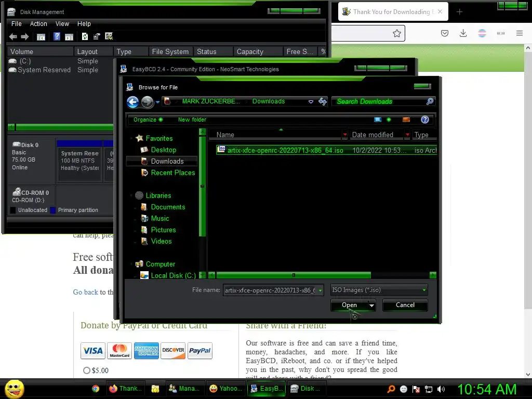Open the file explorer folder on taskbar
Viewport: 532px width, 399px height.
coord(155,389)
